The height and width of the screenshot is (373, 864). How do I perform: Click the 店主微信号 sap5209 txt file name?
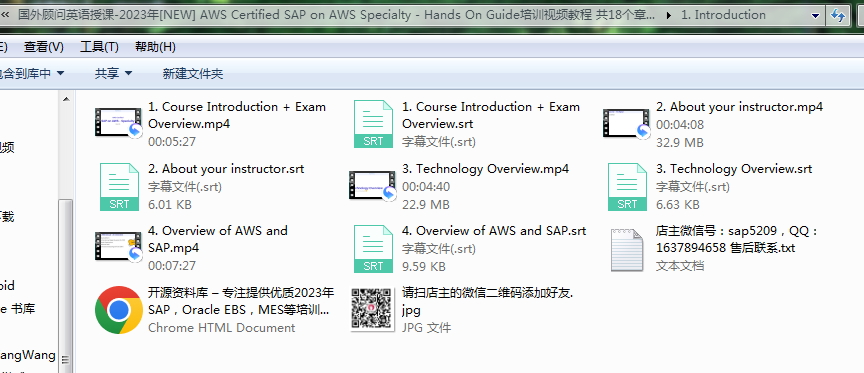point(736,239)
